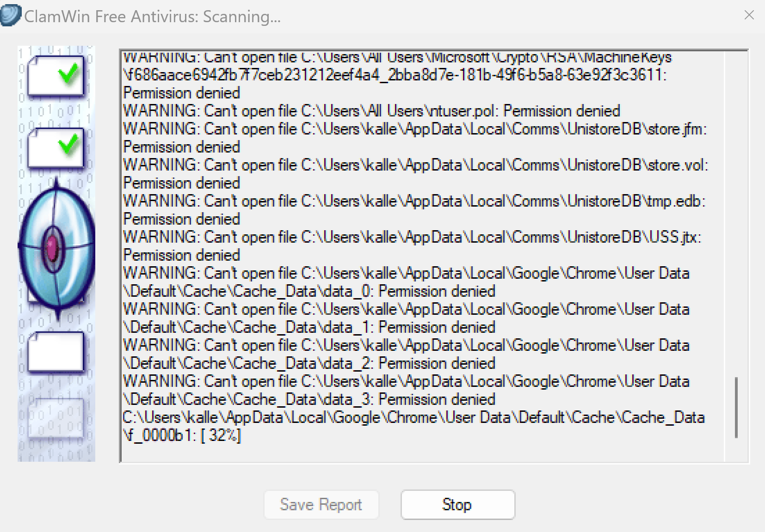
Task: Click the ntuser.pol permission denied line
Action: tap(371, 111)
